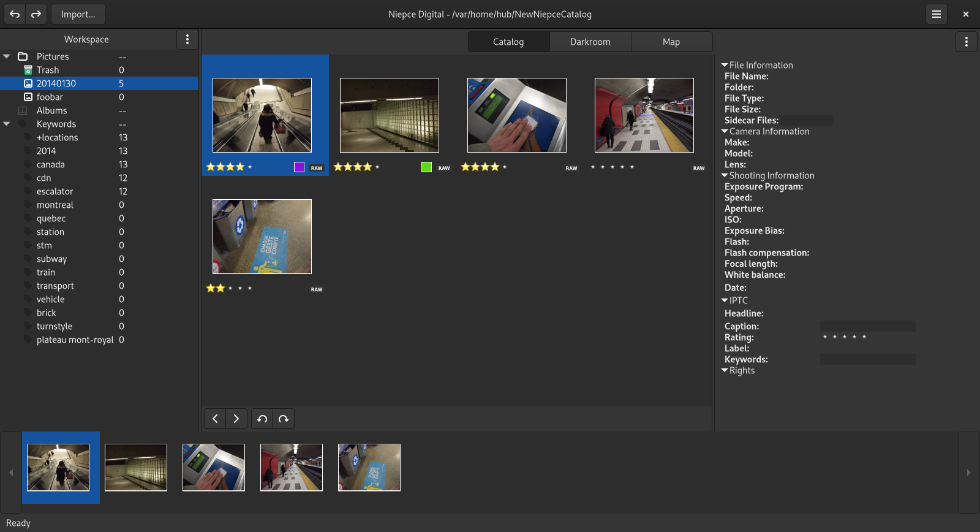Click the Caption input field

(868, 326)
